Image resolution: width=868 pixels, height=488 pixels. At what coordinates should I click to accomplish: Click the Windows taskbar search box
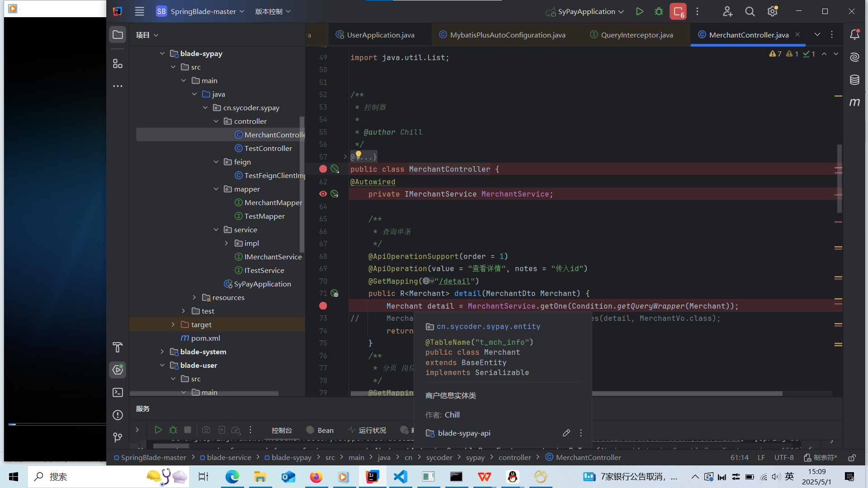tap(108, 477)
